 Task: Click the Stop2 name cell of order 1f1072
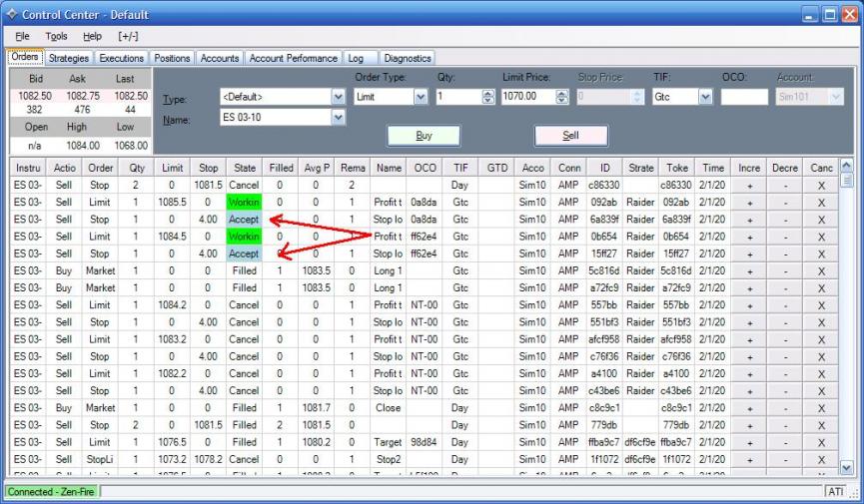[x=389, y=459]
